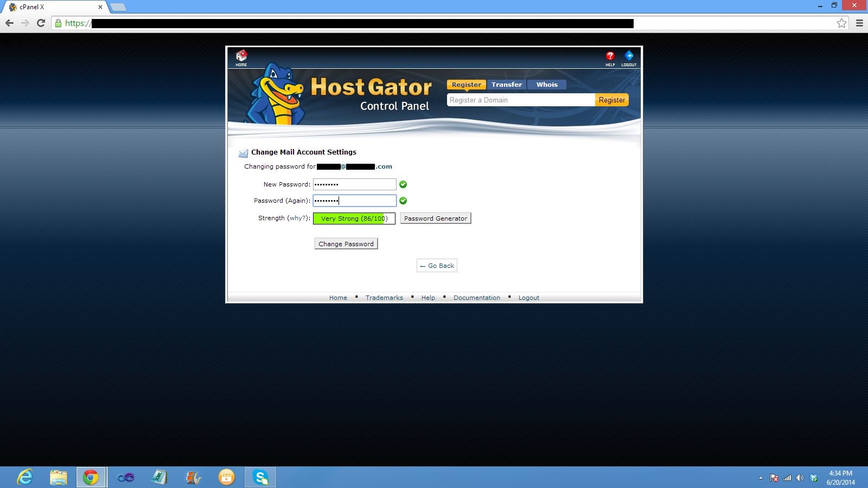The width and height of the screenshot is (868, 488).
Task: Click the Logout arrow icon
Action: 629,58
